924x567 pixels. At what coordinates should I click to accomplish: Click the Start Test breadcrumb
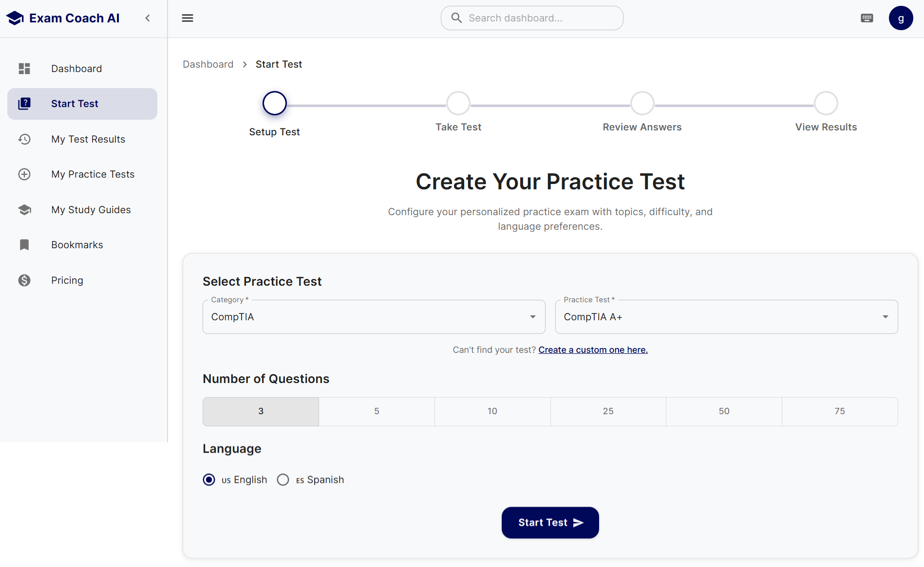(x=279, y=64)
